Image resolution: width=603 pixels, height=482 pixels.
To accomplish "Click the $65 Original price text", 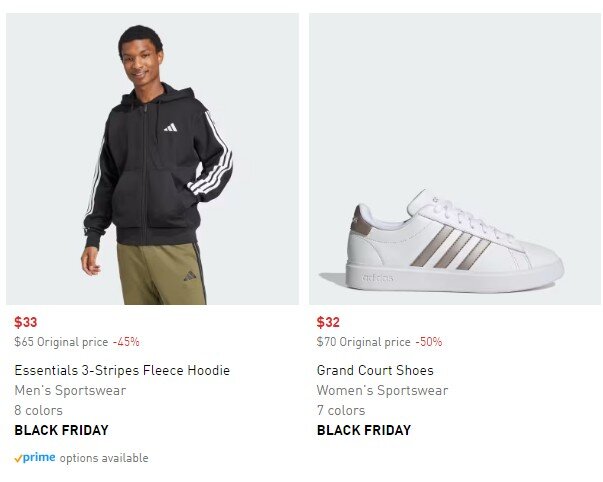I will click(x=60, y=342).
